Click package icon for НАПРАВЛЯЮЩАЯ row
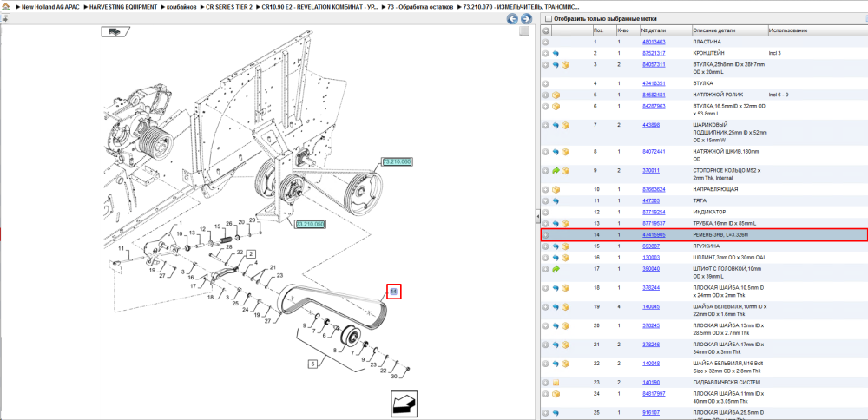 tap(556, 190)
